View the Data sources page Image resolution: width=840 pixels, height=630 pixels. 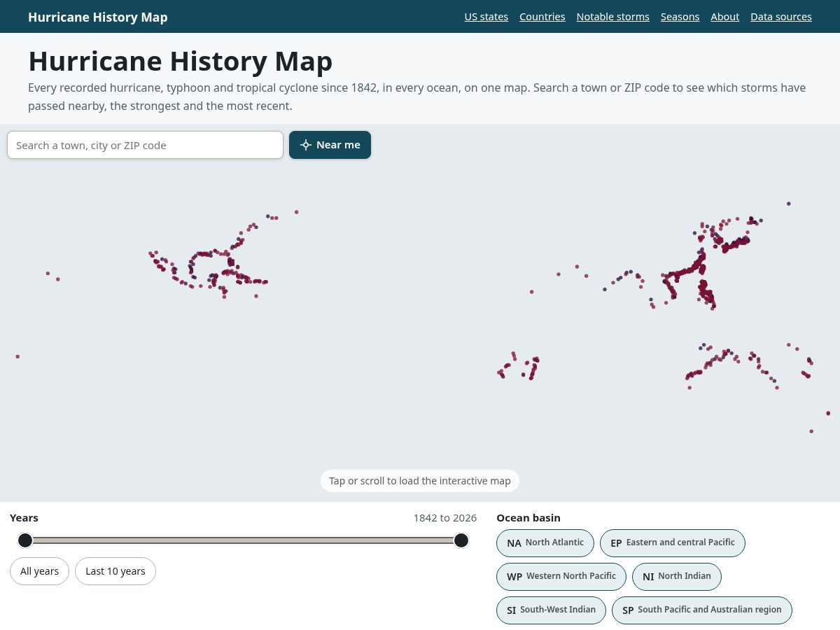(781, 17)
